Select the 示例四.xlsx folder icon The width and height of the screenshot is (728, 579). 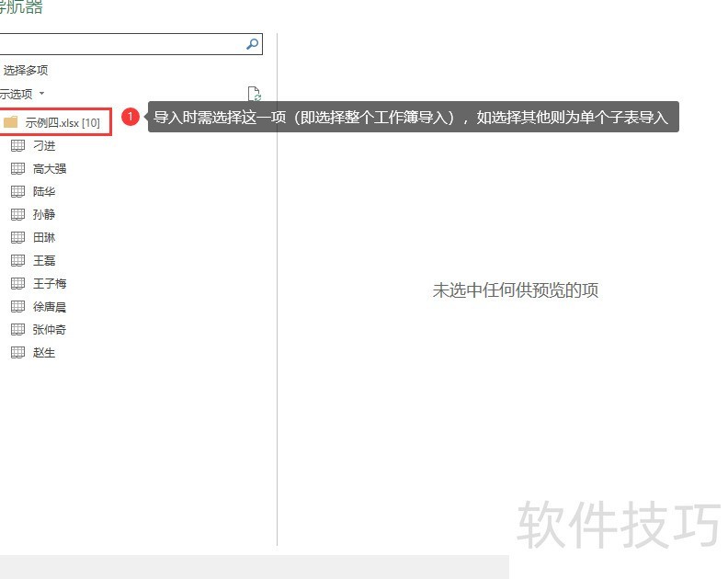(10, 122)
